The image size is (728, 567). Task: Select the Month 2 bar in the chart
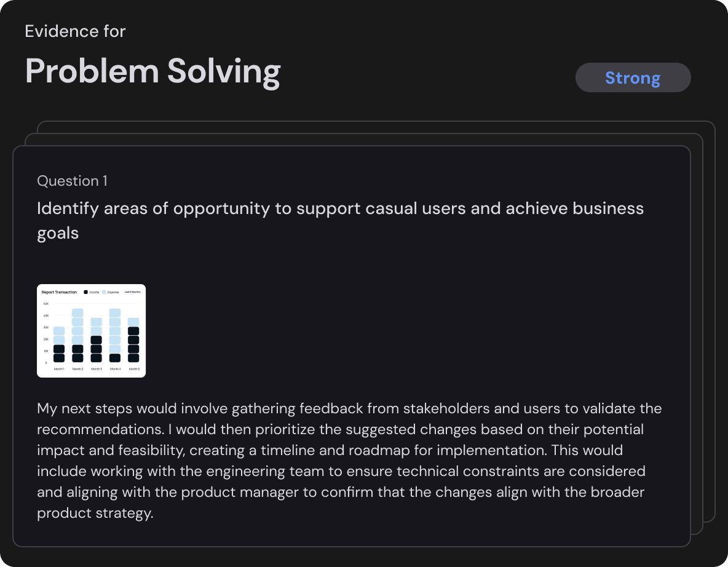tap(77, 335)
